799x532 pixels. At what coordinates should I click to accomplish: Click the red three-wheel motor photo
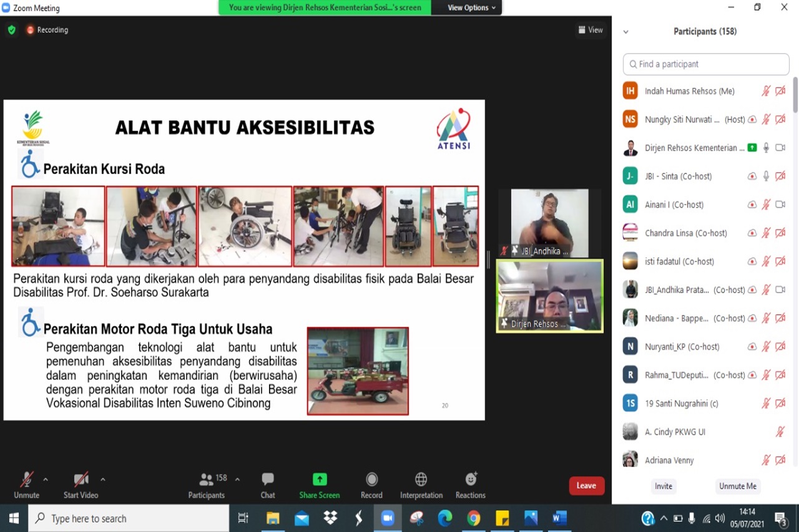[358, 371]
